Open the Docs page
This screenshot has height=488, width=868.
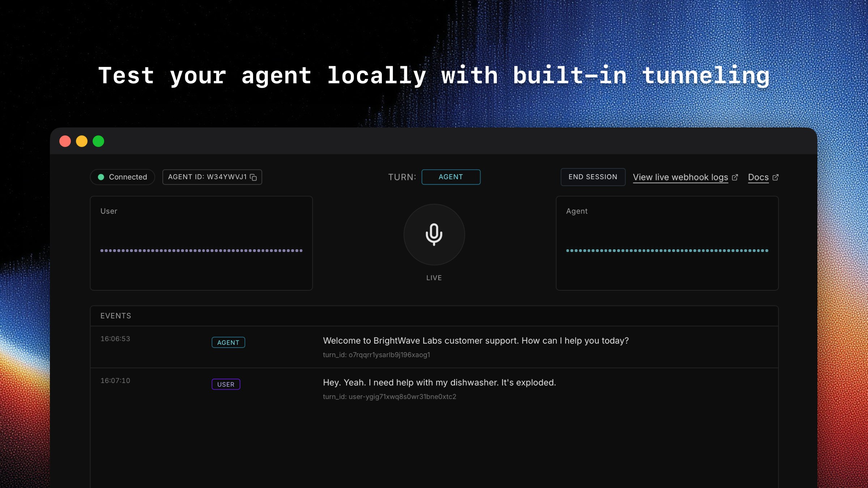(758, 177)
